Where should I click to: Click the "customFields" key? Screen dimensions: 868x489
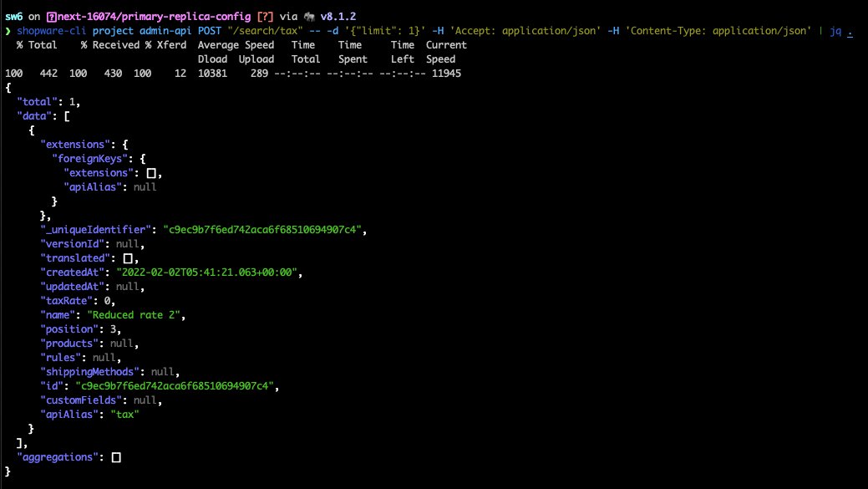81,400
